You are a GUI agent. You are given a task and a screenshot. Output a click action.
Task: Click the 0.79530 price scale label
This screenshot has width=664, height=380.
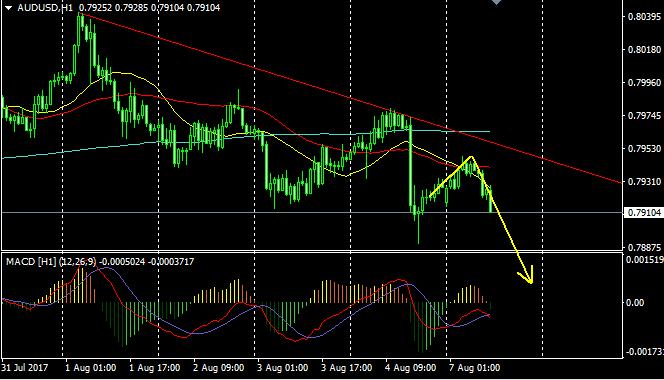pos(644,149)
